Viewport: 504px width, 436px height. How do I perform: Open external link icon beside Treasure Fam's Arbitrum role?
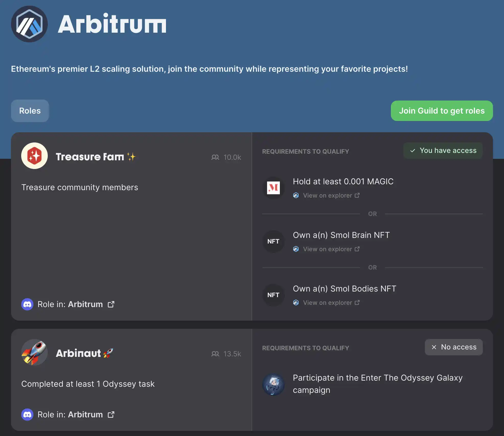[111, 304]
